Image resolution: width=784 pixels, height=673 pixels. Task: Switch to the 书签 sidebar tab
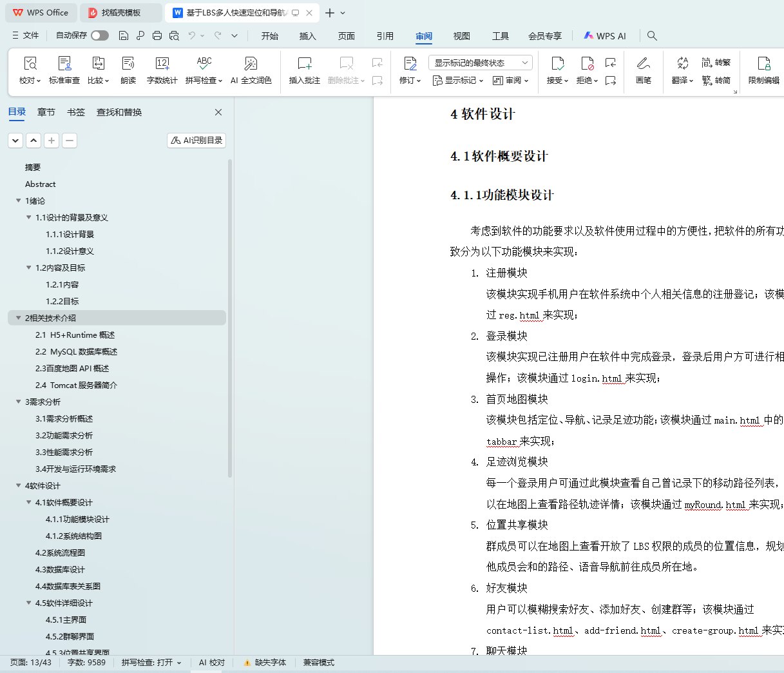tap(76, 112)
